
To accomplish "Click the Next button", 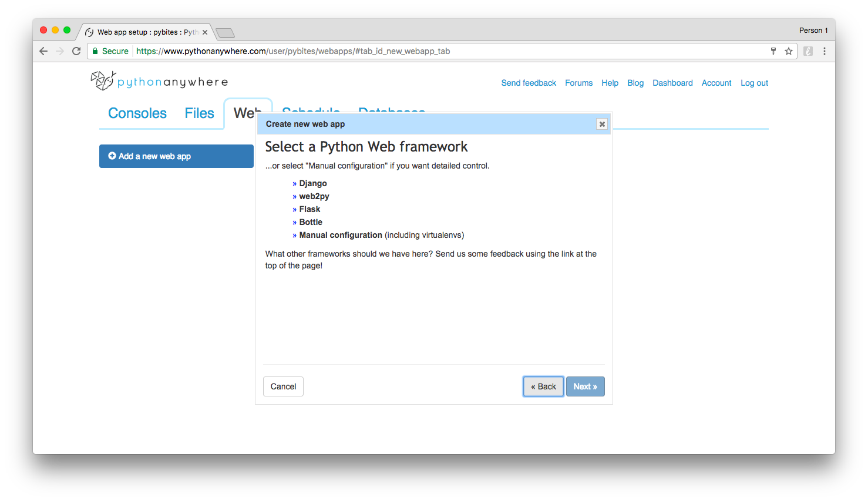I will pos(585,386).
